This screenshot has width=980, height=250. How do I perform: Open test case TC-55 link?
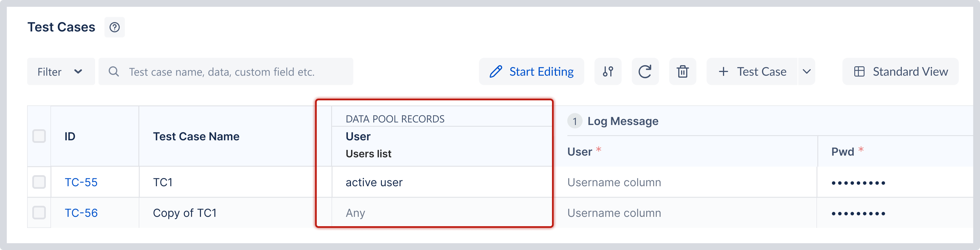click(81, 182)
